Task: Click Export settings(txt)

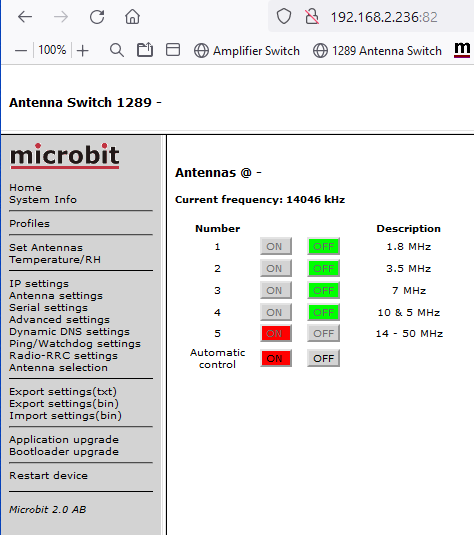Action: pos(63,392)
